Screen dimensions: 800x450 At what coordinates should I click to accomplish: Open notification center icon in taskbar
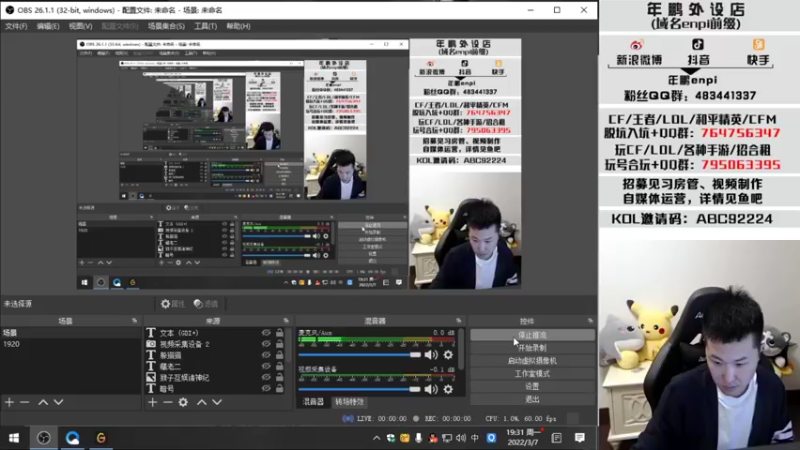[x=580, y=438]
